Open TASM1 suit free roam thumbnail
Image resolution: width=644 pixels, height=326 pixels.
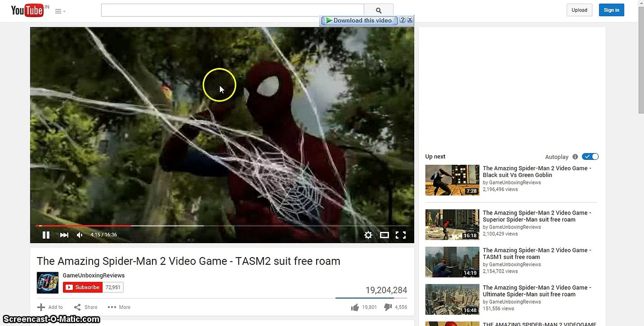tap(452, 262)
